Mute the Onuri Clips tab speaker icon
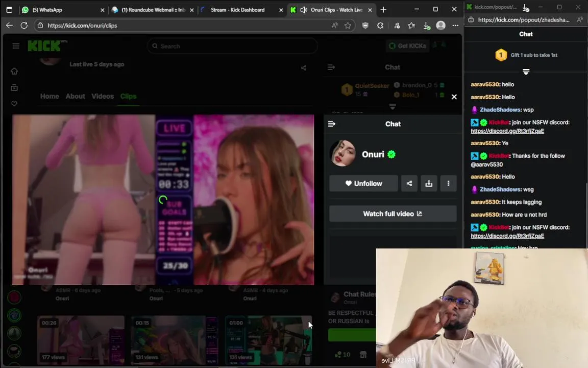This screenshot has height=368, width=588. [x=304, y=10]
